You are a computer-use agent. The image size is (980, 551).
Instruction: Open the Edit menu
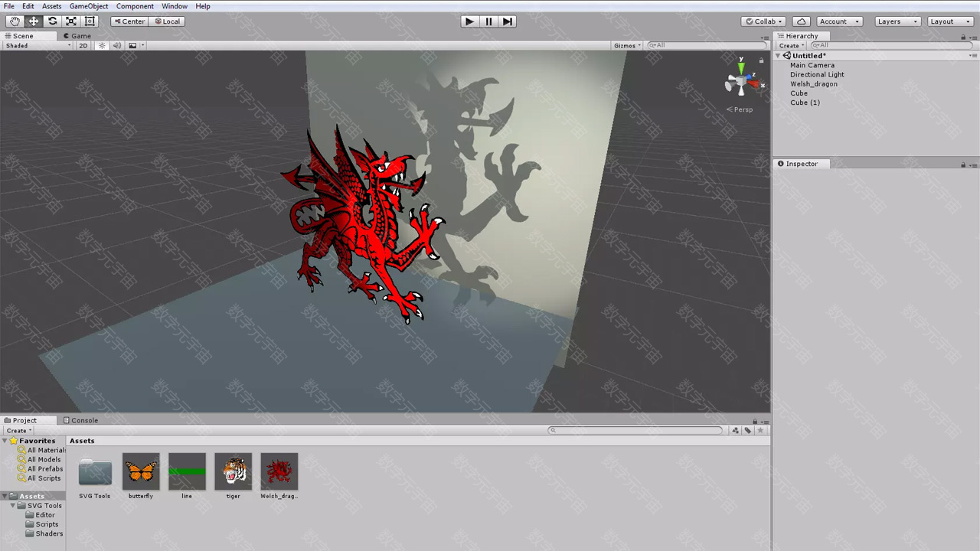(x=28, y=6)
